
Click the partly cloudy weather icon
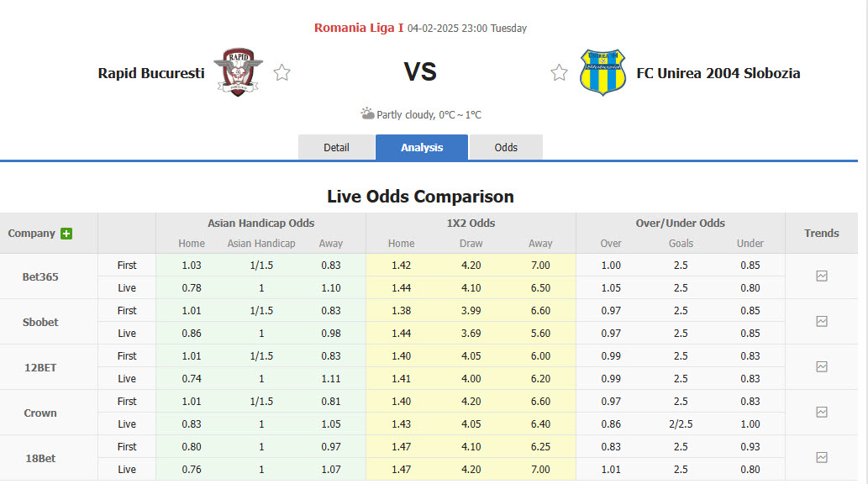pos(368,113)
